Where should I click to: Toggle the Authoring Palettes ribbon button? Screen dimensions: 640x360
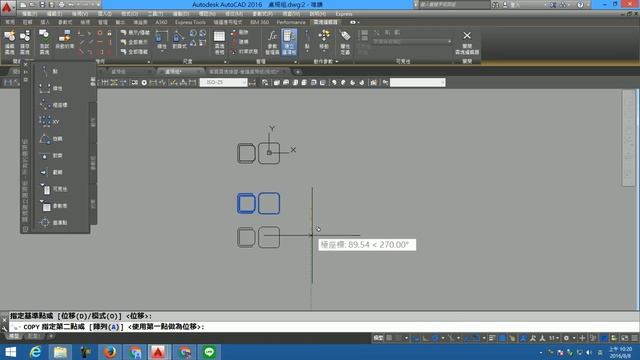289,42
